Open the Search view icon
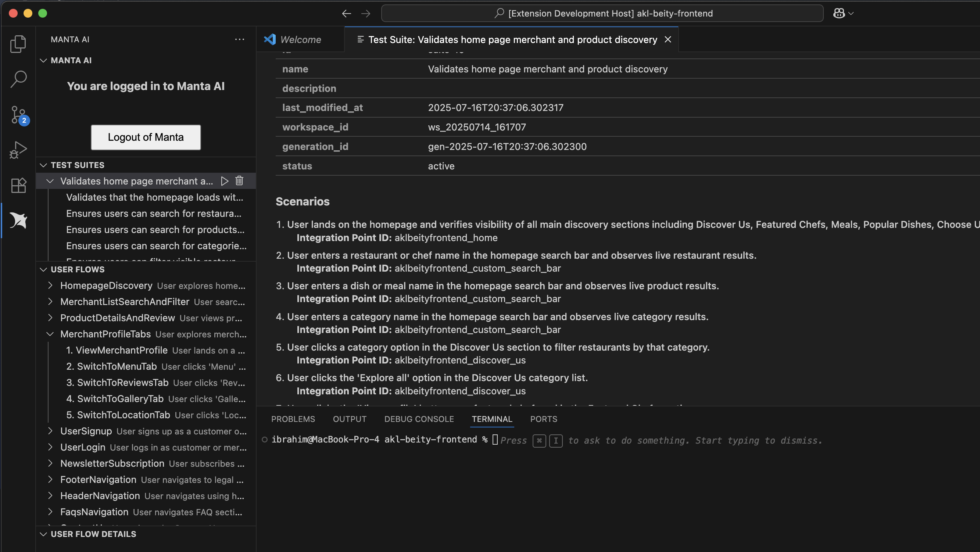 pyautogui.click(x=18, y=79)
